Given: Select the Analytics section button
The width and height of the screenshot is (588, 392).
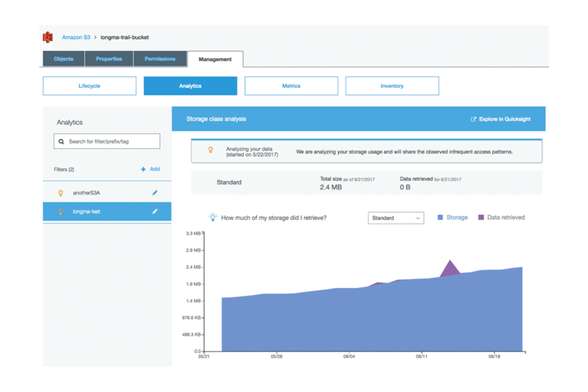Looking at the screenshot, I should pos(190,86).
